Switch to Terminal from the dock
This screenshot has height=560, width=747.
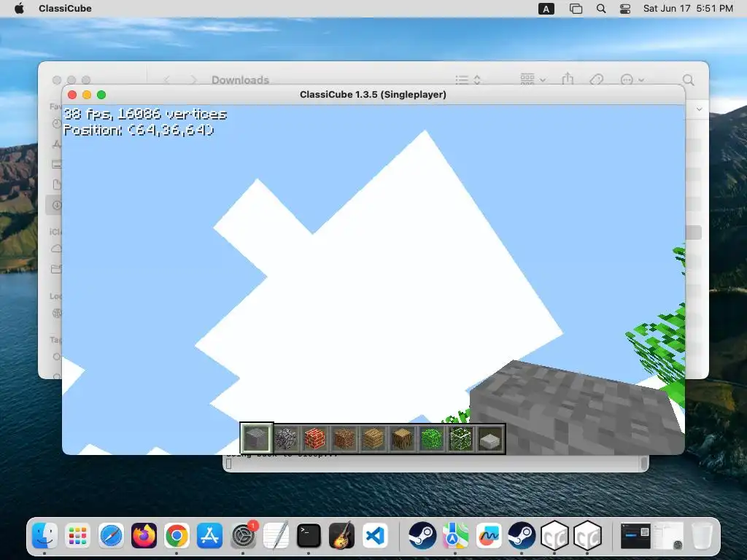pos(309,535)
